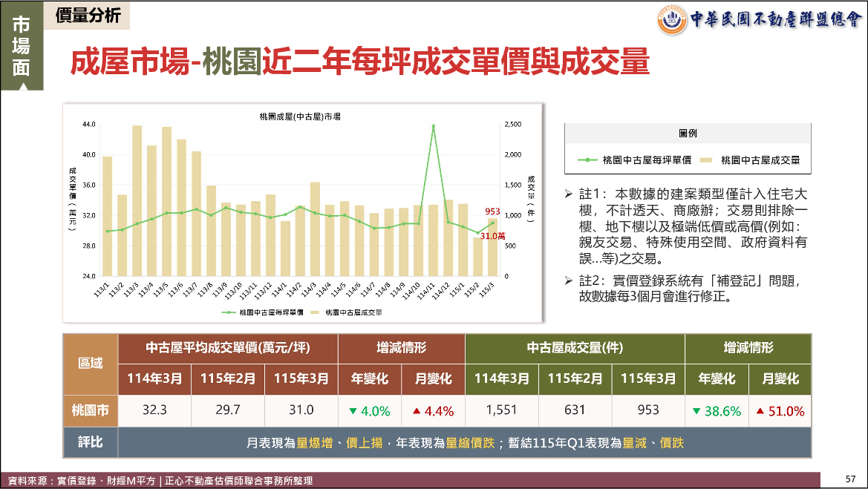Screen dimensions: 868x489
Task: Click the green down triangle beside 38.6%
Action: (x=696, y=411)
